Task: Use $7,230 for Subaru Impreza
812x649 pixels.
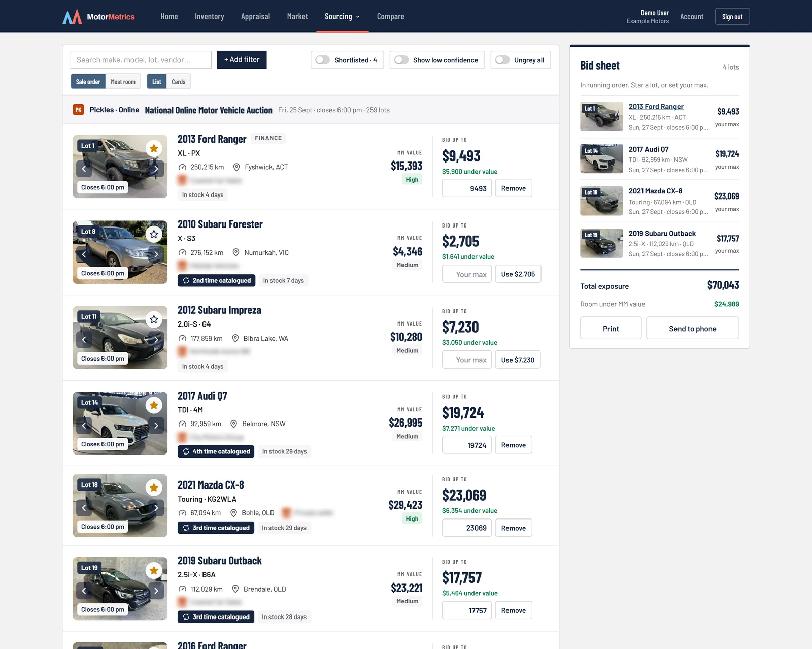Action: coord(518,360)
